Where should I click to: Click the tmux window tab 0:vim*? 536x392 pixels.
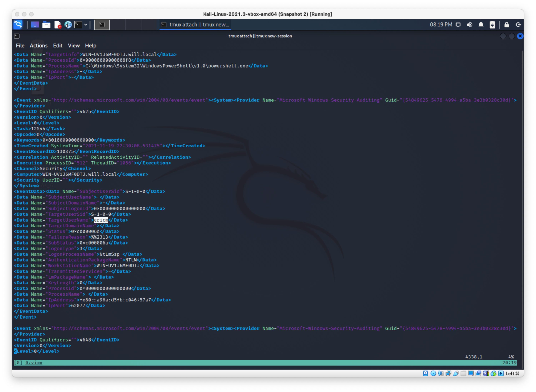[x=34, y=363]
